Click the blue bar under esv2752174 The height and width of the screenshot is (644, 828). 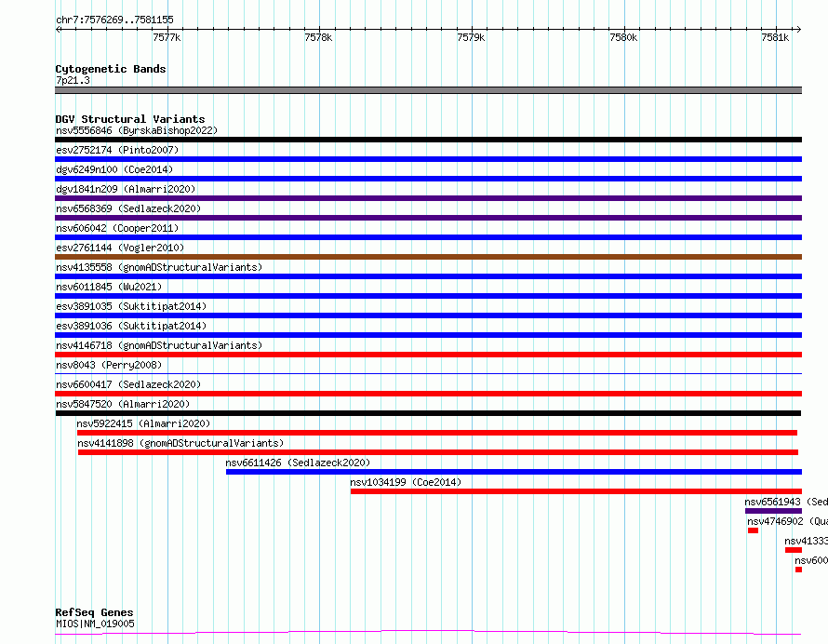coord(428,159)
